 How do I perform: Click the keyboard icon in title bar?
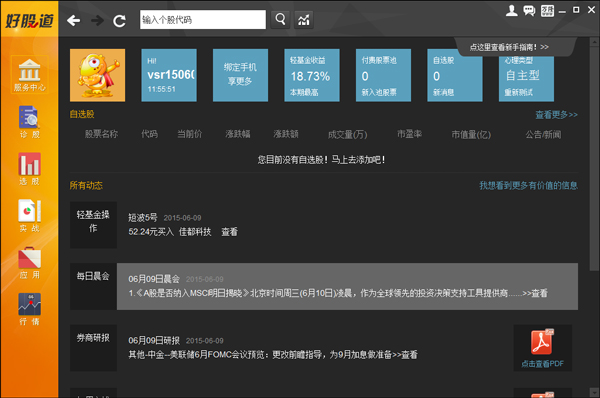point(547,10)
